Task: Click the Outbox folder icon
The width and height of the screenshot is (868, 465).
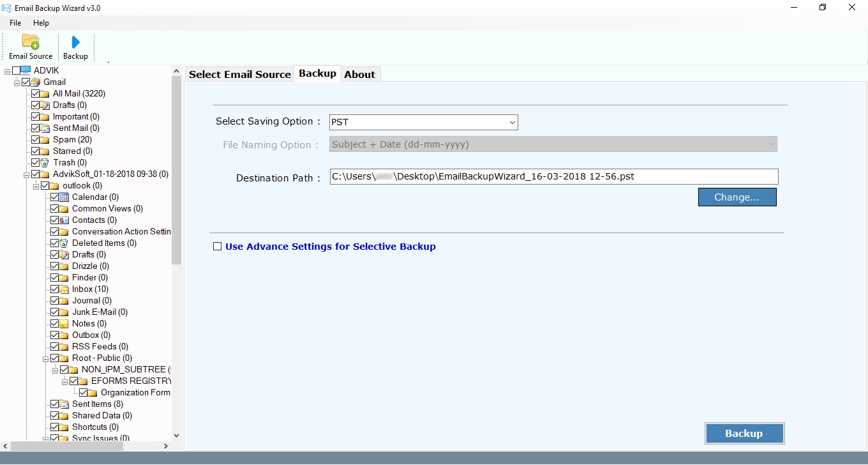Action: pos(64,335)
